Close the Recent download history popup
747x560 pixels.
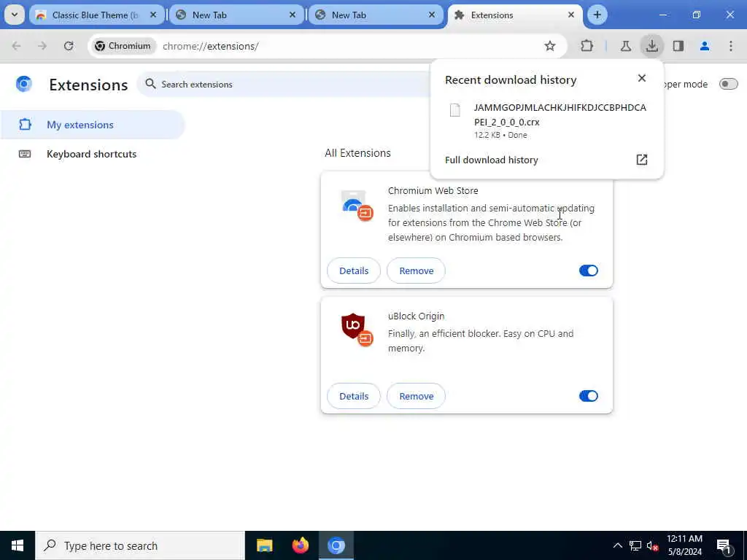[x=642, y=78]
